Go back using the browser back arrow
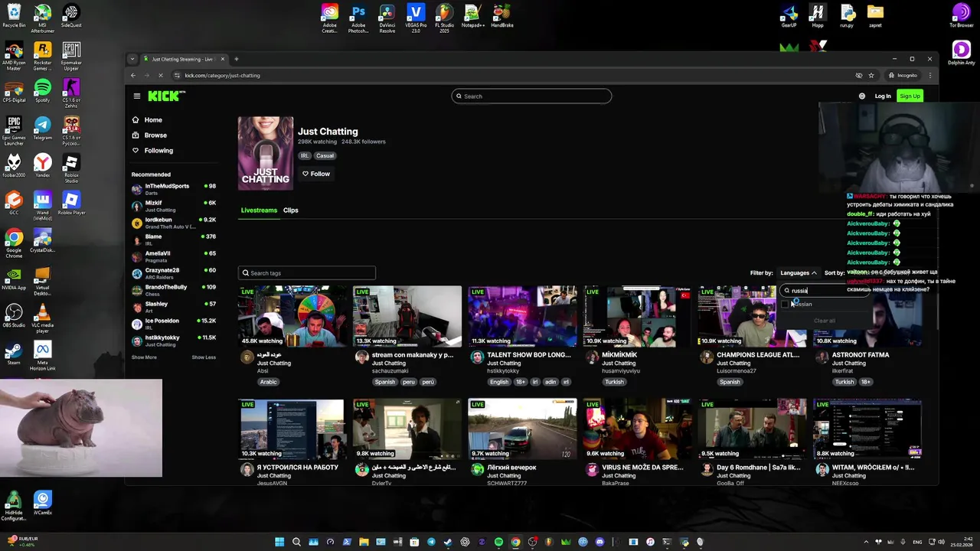The image size is (980, 551). pos(133,75)
